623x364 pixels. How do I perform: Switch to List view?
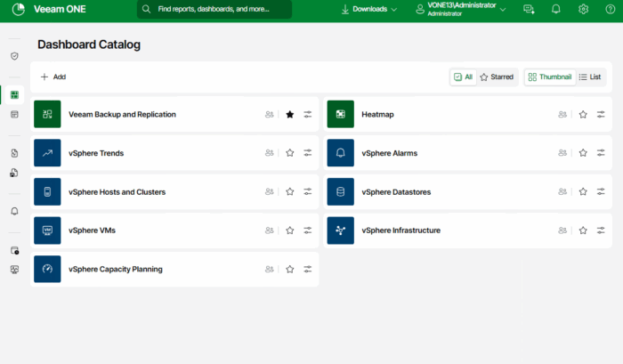click(590, 77)
